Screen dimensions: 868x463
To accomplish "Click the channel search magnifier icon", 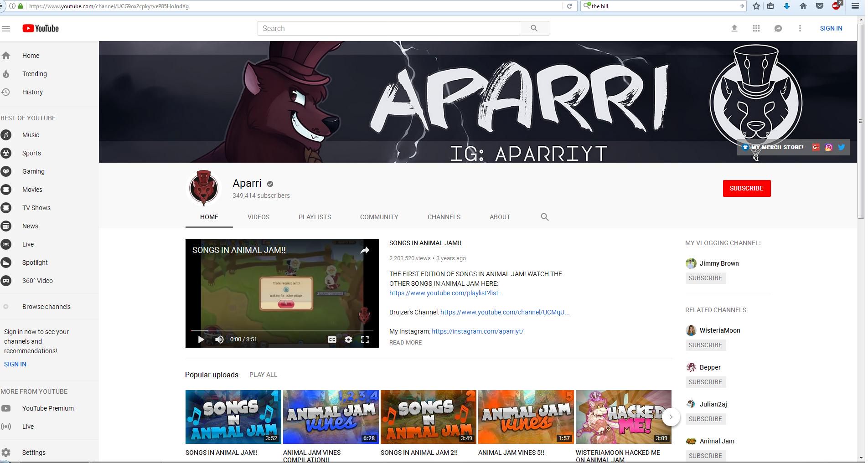I will 544,217.
